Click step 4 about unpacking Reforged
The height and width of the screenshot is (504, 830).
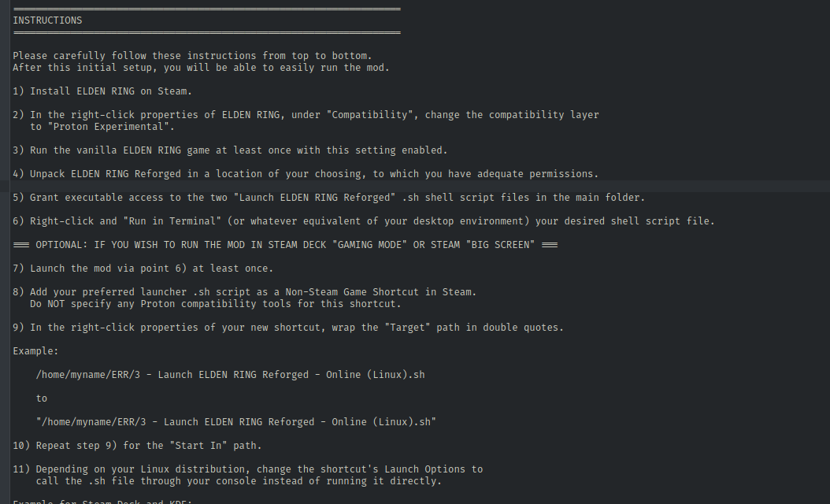(306, 174)
